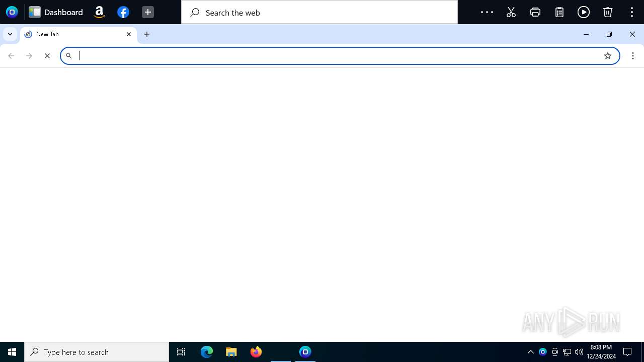This screenshot has width=644, height=362.
Task: Open Task View on the taskbar
Action: click(181, 352)
